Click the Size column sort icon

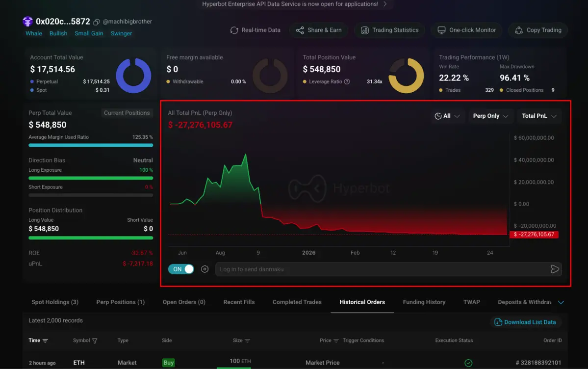247,341
